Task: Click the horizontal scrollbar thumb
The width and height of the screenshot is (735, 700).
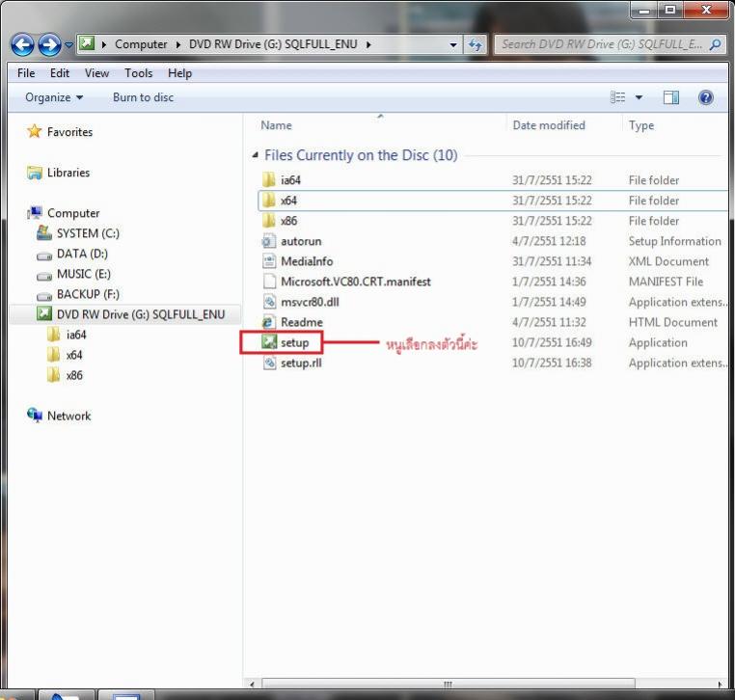Action: pyautogui.click(x=448, y=684)
